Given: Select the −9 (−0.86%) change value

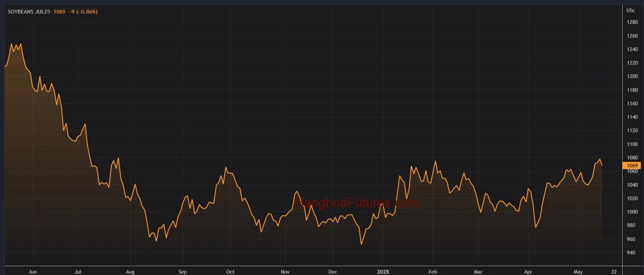Looking at the screenshot, I should pyautogui.click(x=82, y=12).
